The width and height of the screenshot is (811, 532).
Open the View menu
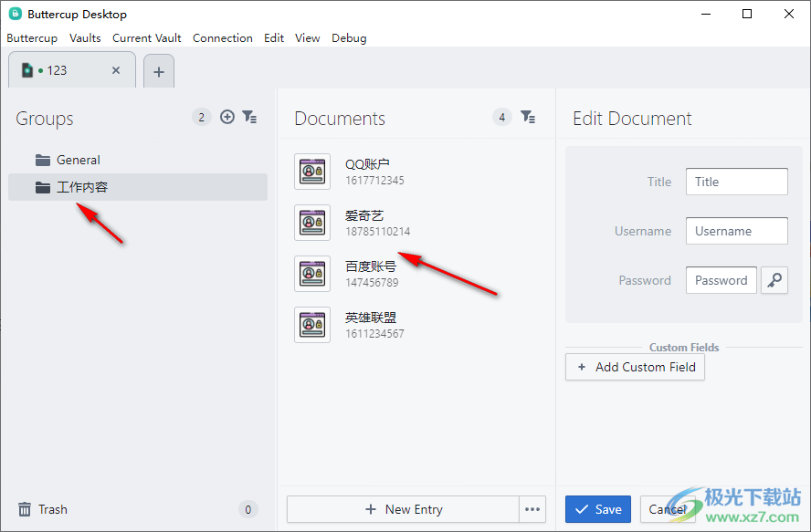tap(307, 38)
